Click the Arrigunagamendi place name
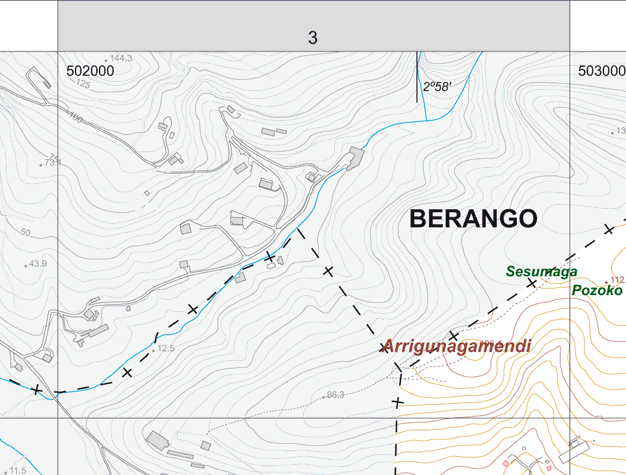This screenshot has height=475, width=626. point(457,346)
